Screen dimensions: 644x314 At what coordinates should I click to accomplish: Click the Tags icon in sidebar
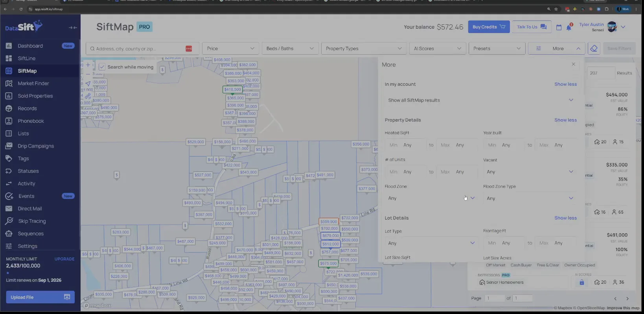tap(9, 159)
